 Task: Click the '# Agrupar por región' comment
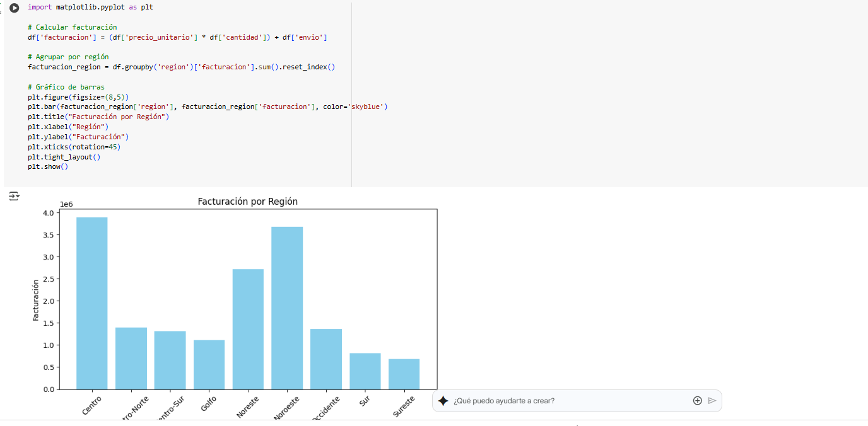[x=68, y=57]
